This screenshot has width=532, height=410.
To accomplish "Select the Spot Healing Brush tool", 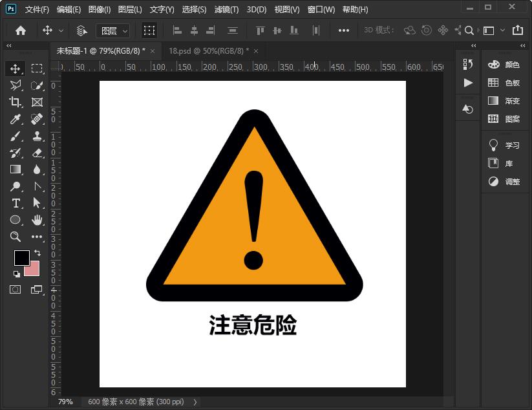I will 37,119.
